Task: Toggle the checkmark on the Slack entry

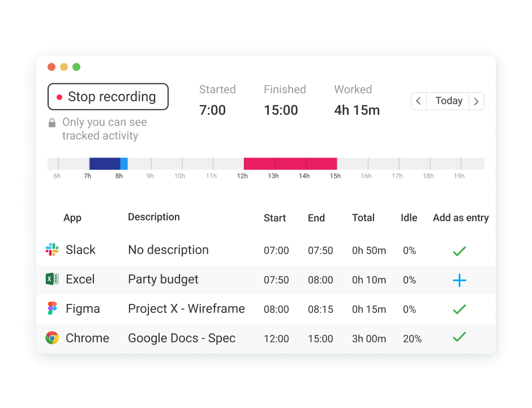Action: 459,250
